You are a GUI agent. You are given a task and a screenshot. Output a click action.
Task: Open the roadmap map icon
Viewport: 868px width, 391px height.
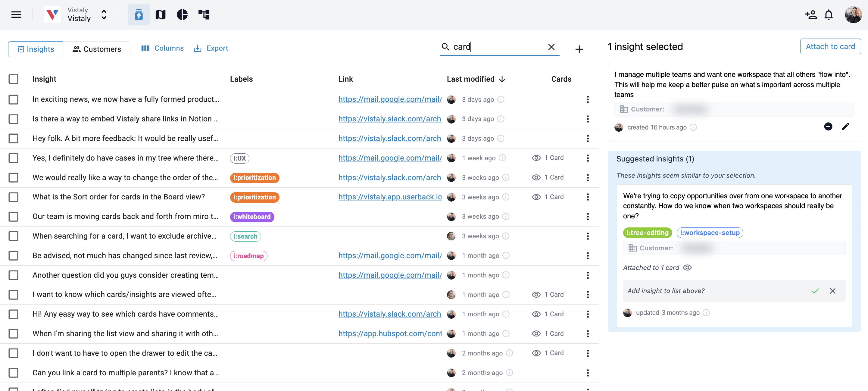click(x=161, y=14)
